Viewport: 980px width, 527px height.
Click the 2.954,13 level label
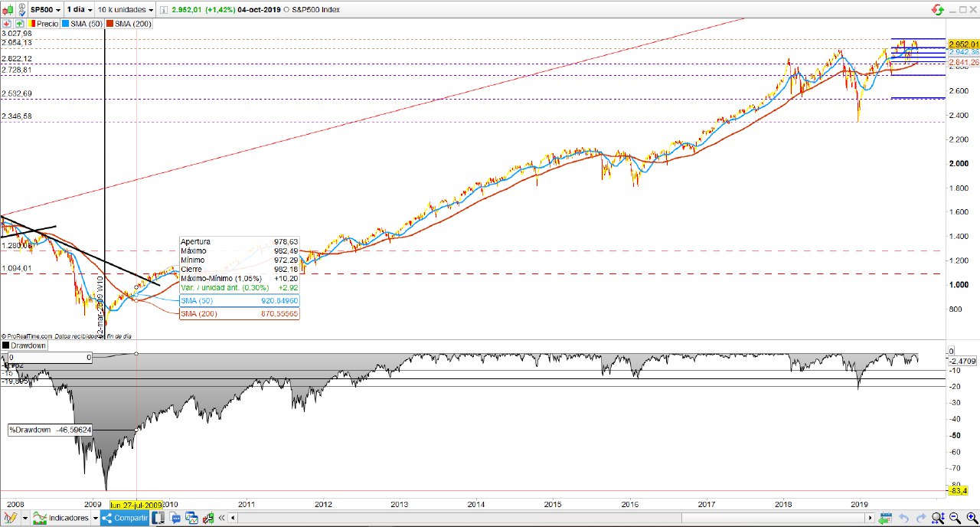point(16,43)
